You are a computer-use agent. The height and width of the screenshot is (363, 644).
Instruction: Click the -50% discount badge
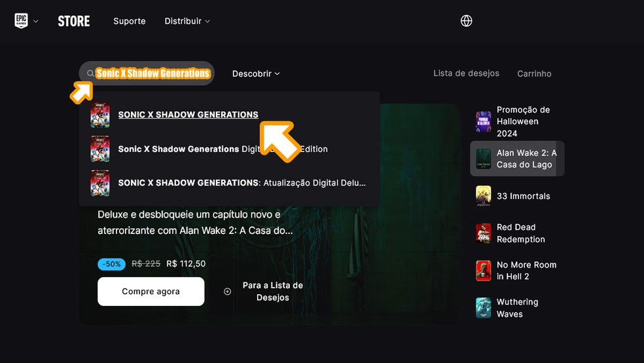pyautogui.click(x=111, y=264)
